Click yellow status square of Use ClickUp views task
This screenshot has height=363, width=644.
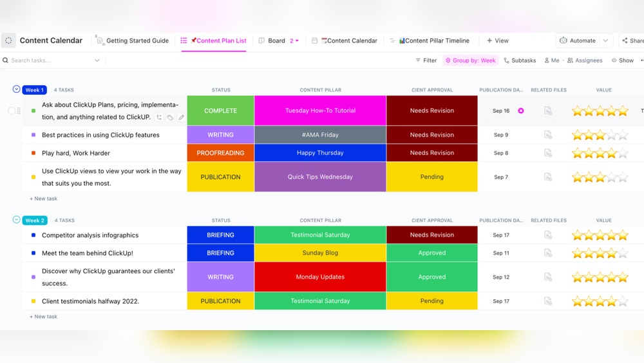pos(33,177)
